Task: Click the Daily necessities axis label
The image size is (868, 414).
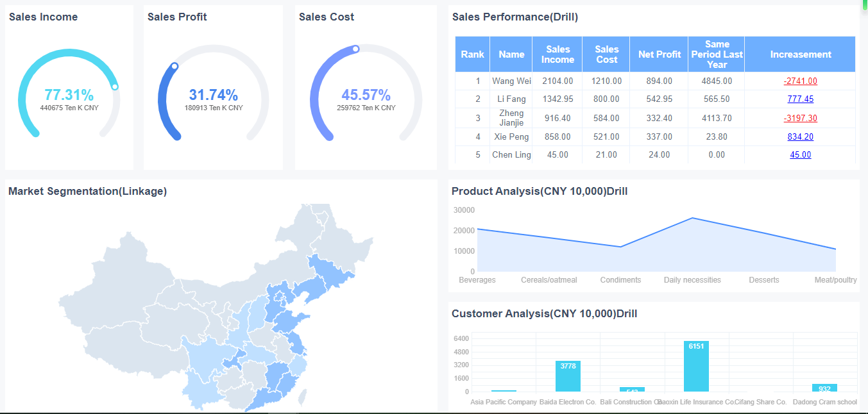Action: click(x=692, y=280)
